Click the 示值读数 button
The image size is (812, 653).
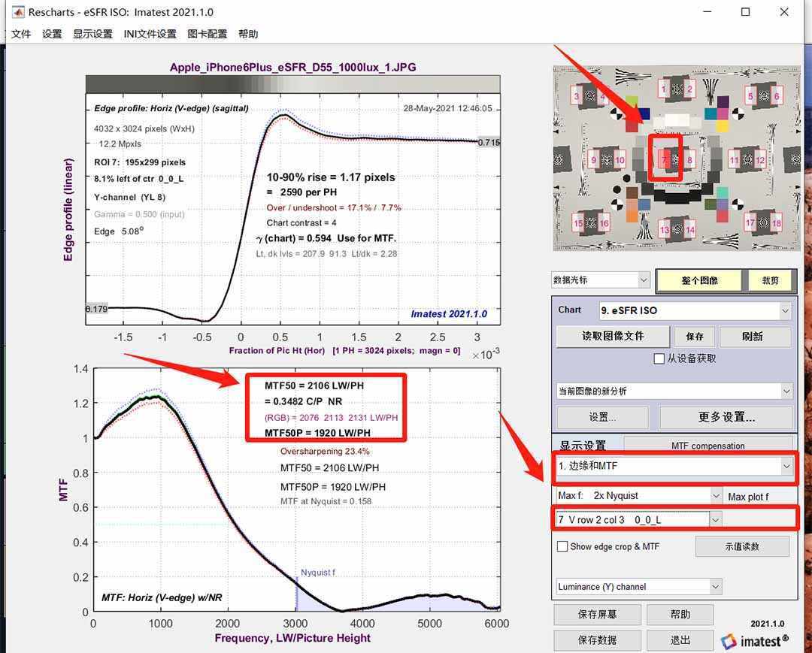(742, 546)
